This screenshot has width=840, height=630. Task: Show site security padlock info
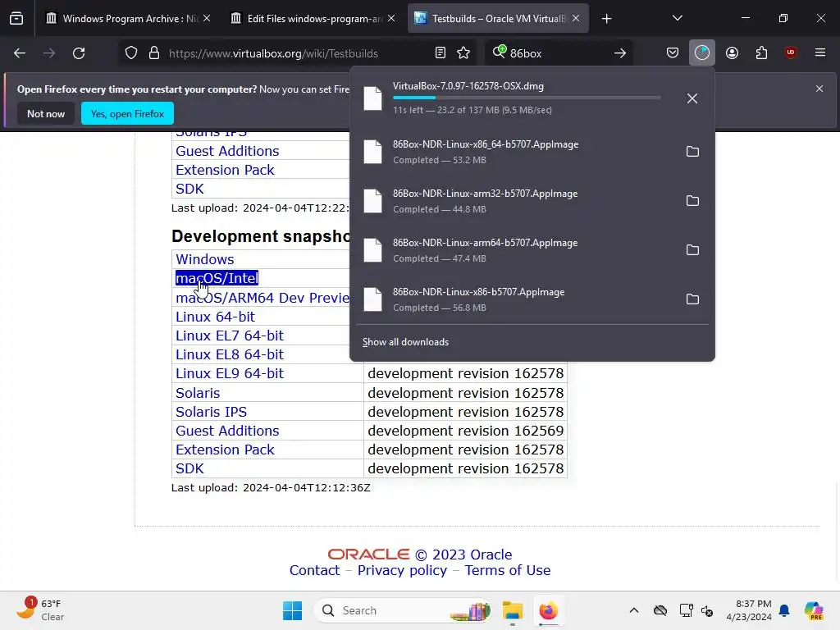[154, 53]
